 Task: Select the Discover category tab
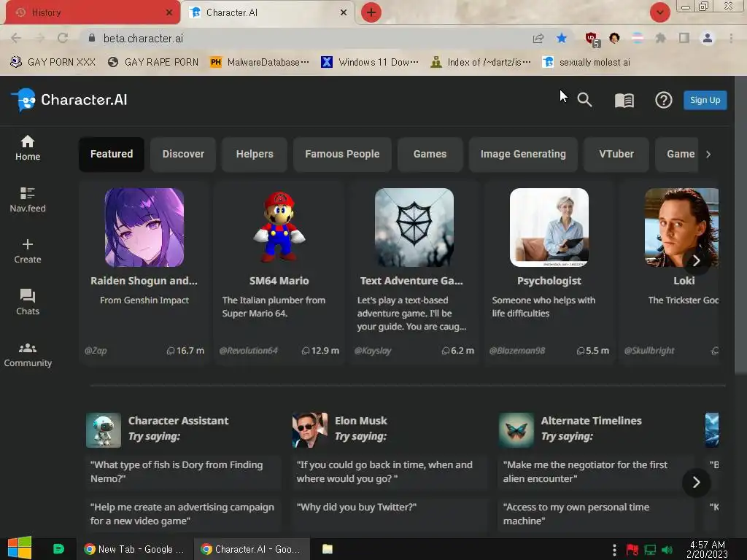point(183,155)
